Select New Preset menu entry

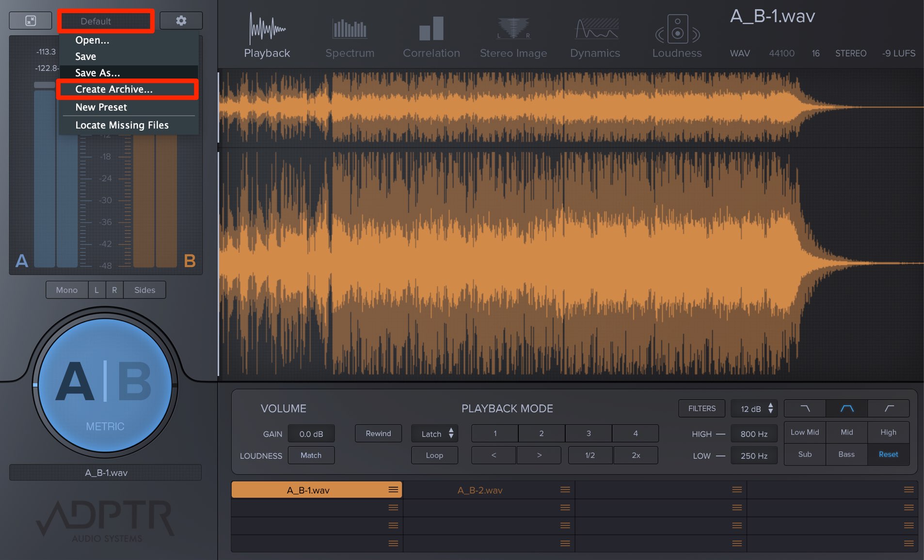pyautogui.click(x=129, y=107)
